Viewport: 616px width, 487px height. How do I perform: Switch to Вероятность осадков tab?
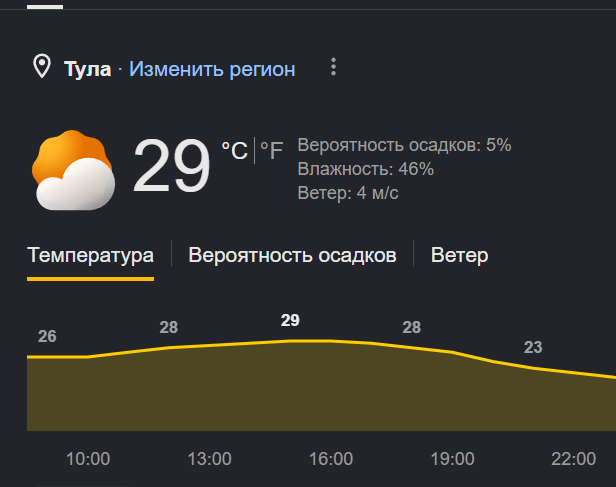coord(292,255)
